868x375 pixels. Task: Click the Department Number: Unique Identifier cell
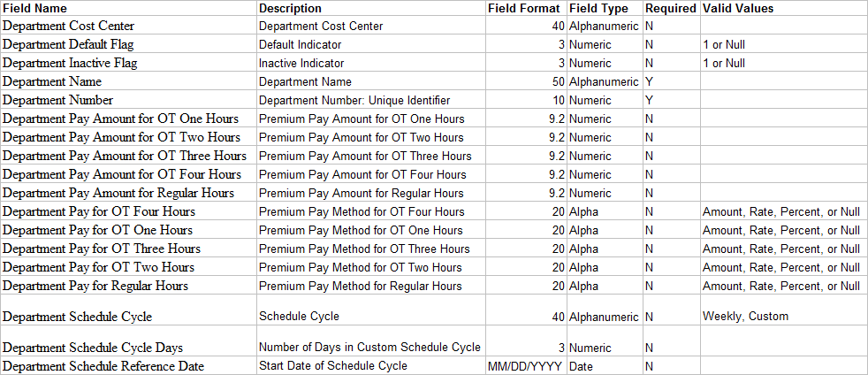(x=354, y=101)
